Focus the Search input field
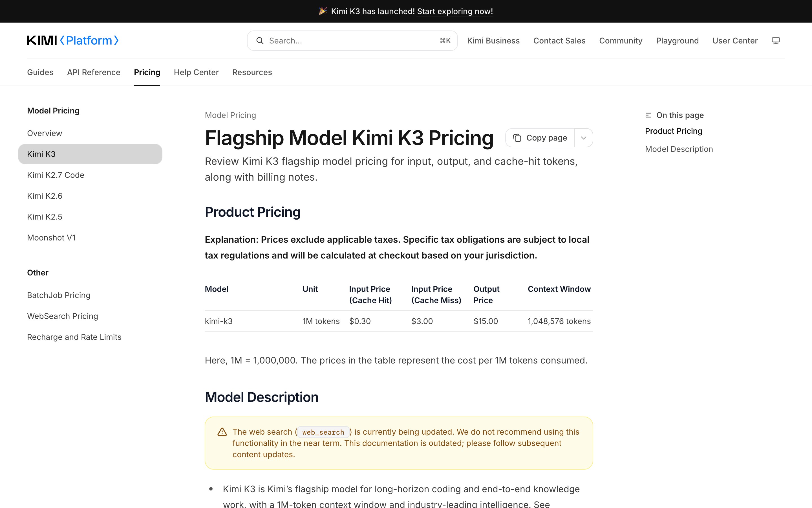812x508 pixels. pyautogui.click(x=352, y=41)
